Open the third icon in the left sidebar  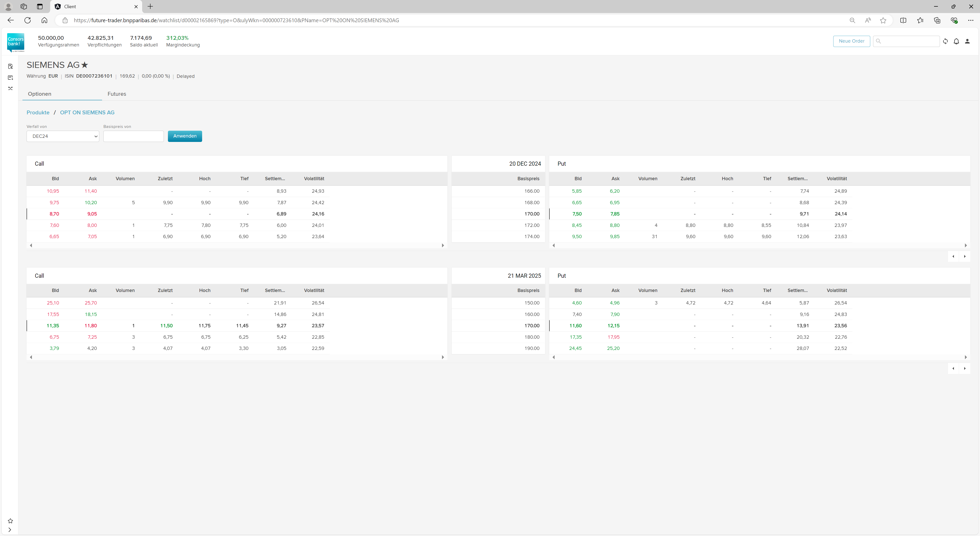pos(10,88)
